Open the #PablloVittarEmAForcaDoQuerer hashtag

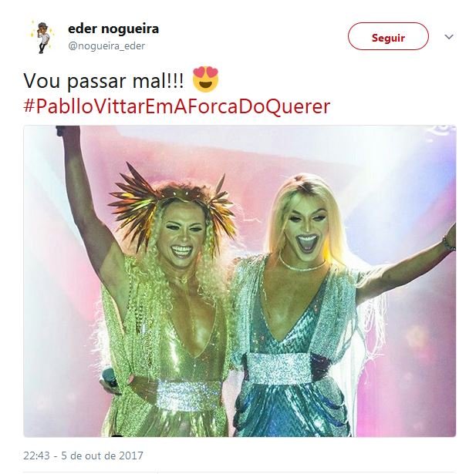pos(177,106)
